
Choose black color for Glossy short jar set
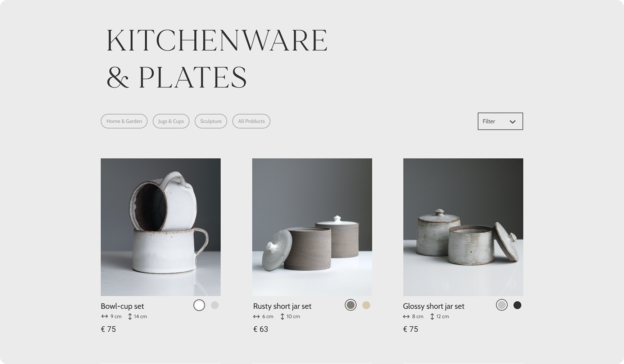[517, 305]
